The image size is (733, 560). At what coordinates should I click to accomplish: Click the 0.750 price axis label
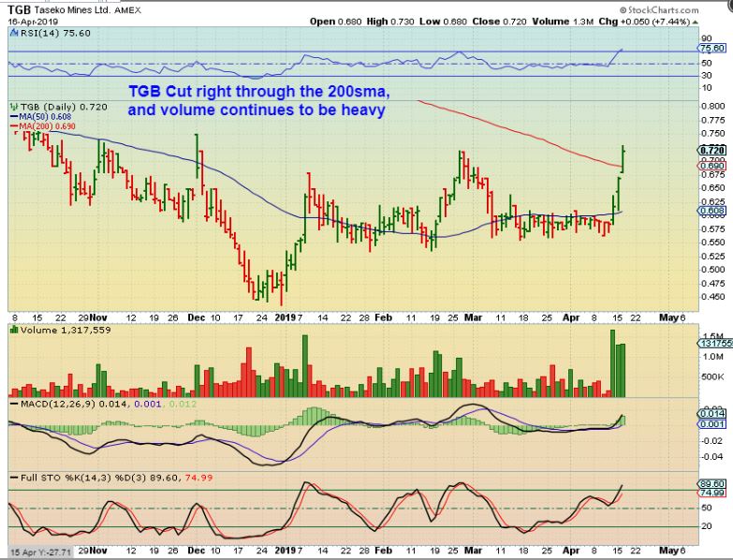tap(713, 134)
